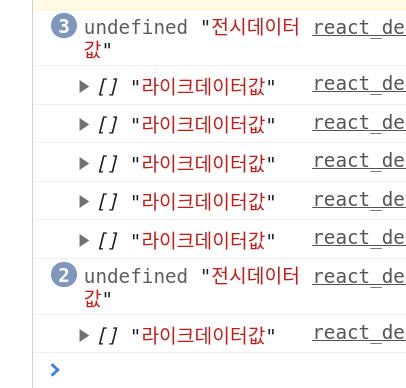Click the blue console prompt chevron
Image resolution: width=406 pixels, height=388 pixels.
(55, 370)
